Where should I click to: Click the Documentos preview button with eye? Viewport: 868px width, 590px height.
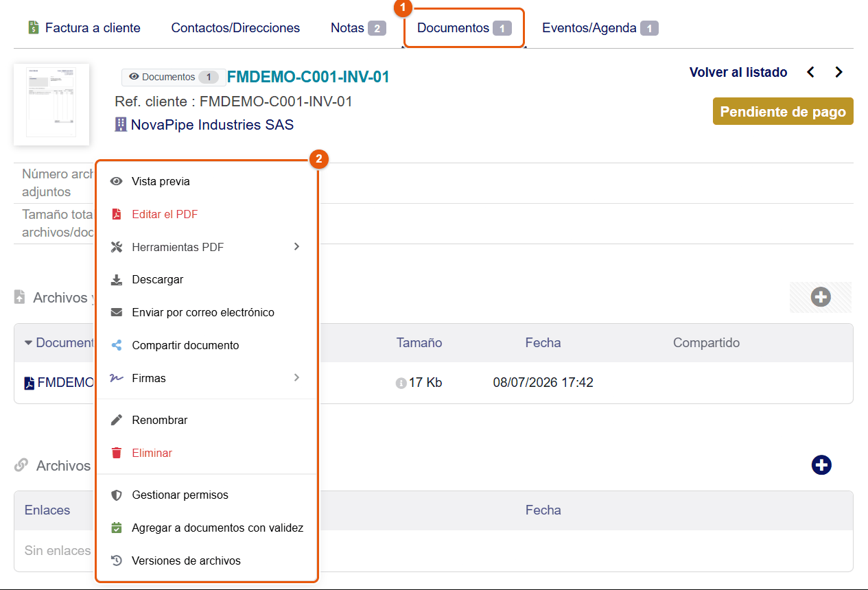tap(174, 77)
